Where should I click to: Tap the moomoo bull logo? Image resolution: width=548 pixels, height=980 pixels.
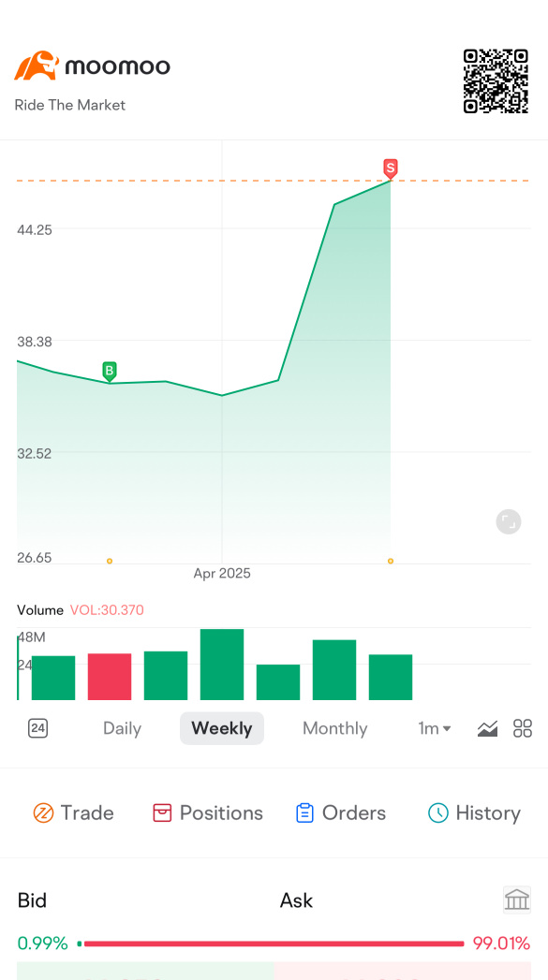pos(37,66)
